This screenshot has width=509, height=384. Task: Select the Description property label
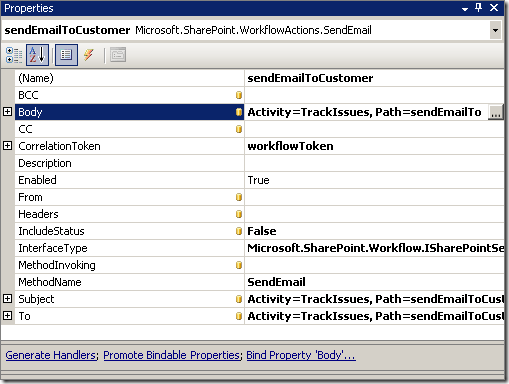pyautogui.click(x=45, y=163)
